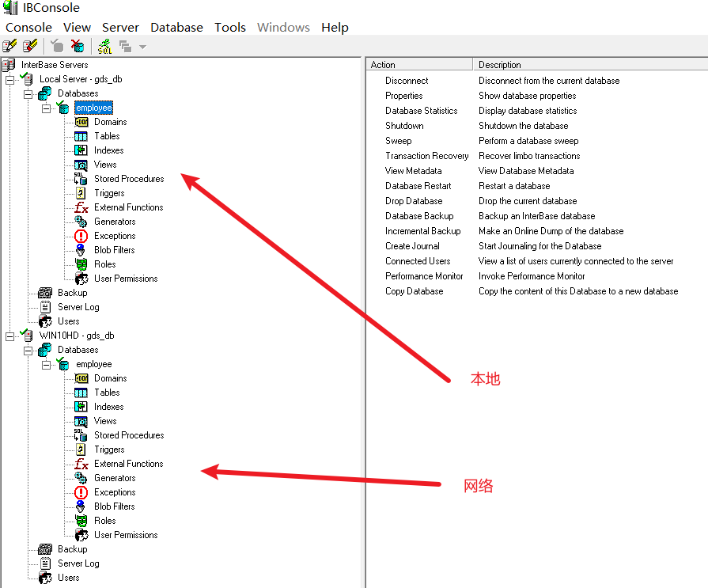
Task: Select Performance Monitor action
Action: pyautogui.click(x=424, y=276)
